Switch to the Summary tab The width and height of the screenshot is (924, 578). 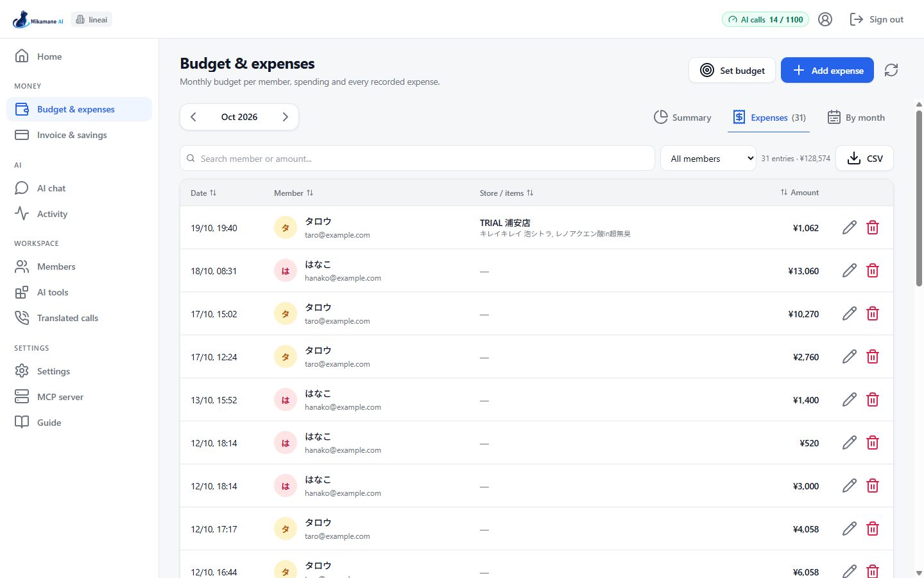[x=683, y=118]
